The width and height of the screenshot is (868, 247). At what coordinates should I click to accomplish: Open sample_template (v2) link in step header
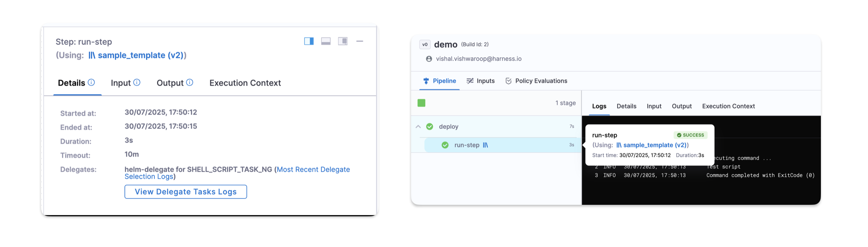pos(137,55)
